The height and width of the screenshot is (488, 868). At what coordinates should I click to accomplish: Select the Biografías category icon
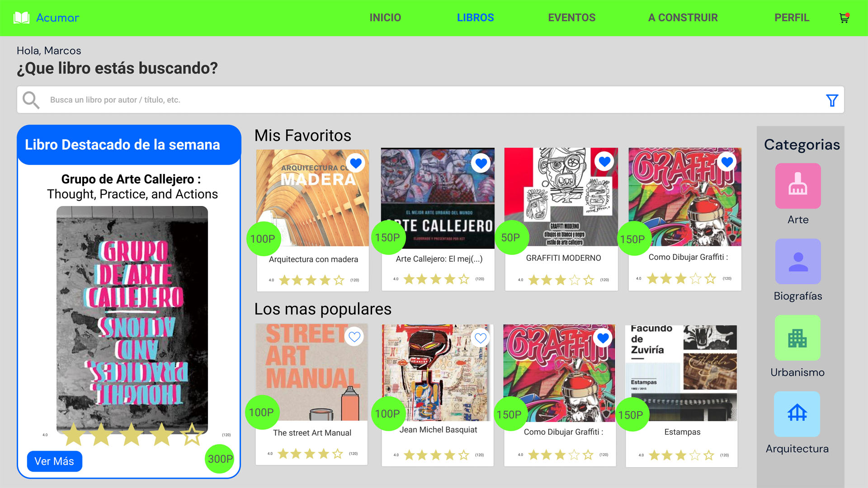(x=798, y=262)
